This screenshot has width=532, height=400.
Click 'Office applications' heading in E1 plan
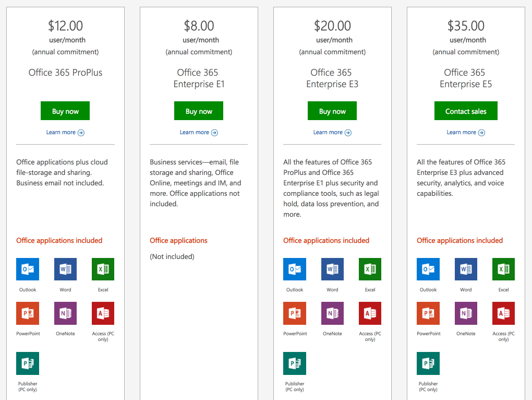178,240
